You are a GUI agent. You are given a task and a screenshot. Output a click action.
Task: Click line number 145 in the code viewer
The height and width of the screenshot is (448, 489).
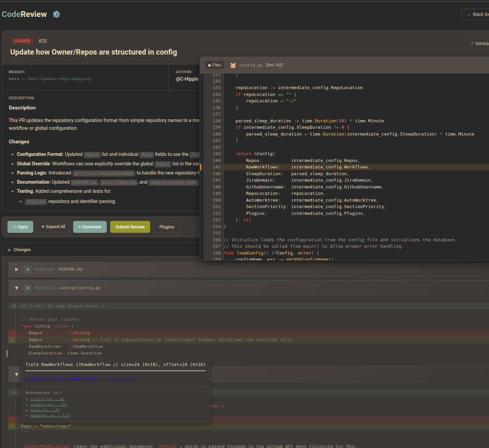click(x=217, y=167)
